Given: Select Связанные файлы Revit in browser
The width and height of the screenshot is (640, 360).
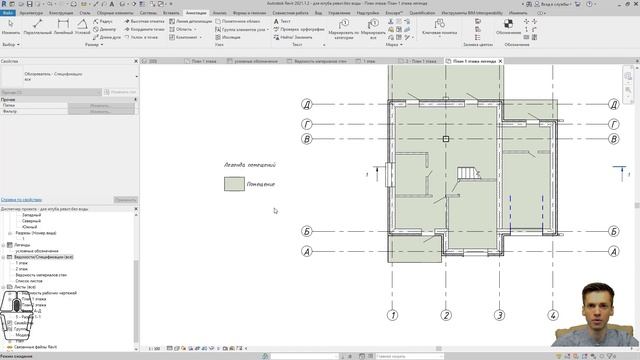Looking at the screenshot, I should click(x=36, y=347).
